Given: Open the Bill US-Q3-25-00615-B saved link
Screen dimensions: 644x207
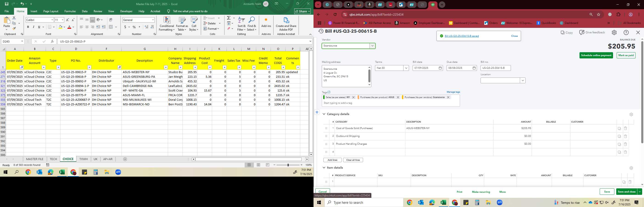Looking at the screenshot, I should pyautogui.click(x=462, y=36).
